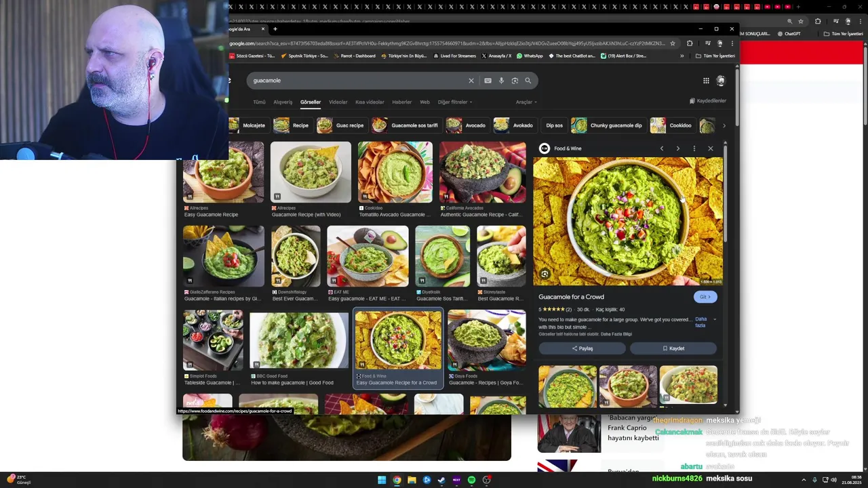
Task: Open taskbar clock showing 08:38
Action: [851, 480]
